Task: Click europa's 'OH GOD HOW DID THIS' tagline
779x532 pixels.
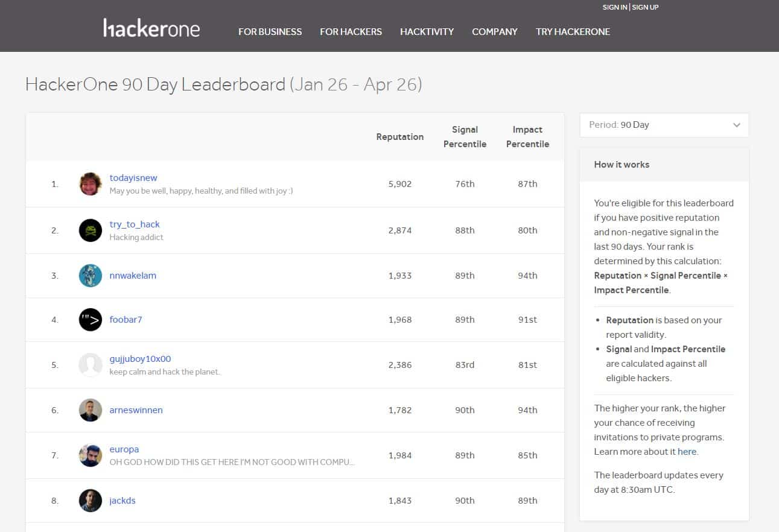Action: coord(232,462)
